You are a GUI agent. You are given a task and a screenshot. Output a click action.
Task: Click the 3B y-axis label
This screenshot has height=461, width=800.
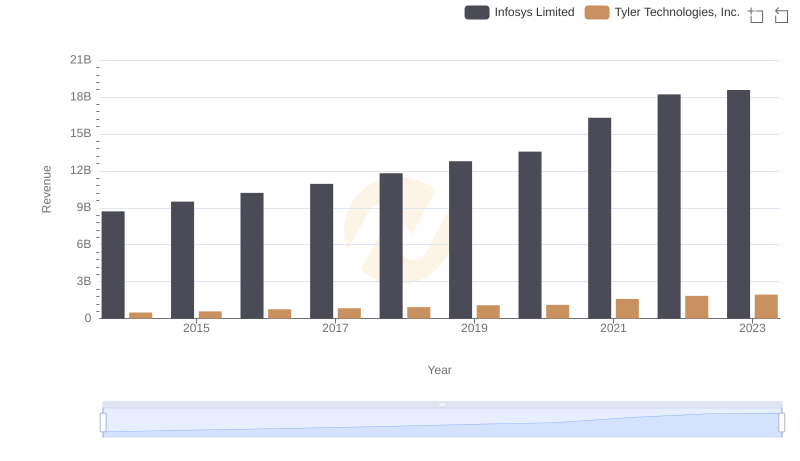pyautogui.click(x=84, y=281)
